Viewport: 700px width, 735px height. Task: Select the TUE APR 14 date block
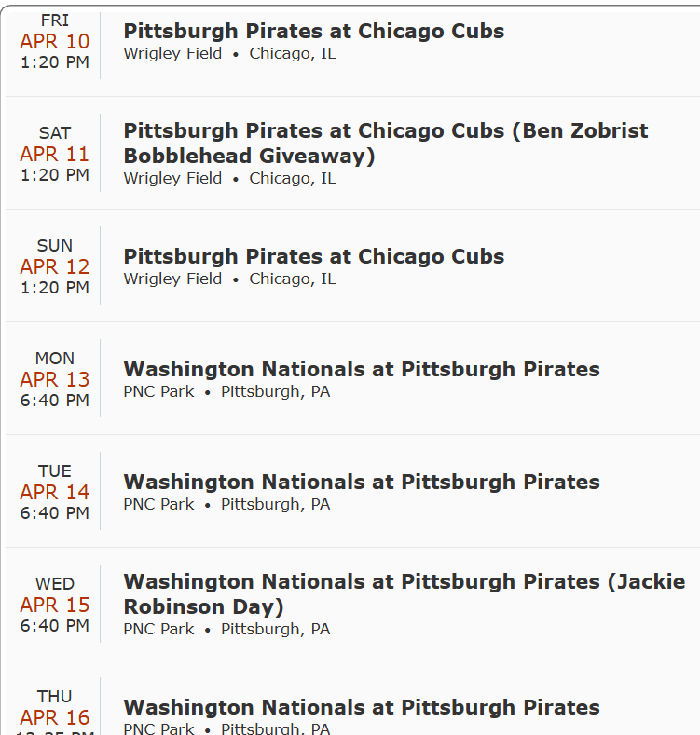pos(55,492)
